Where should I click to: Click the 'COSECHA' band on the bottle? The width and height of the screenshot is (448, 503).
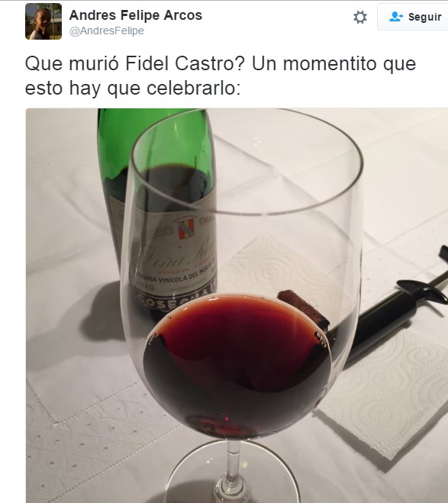click(175, 298)
